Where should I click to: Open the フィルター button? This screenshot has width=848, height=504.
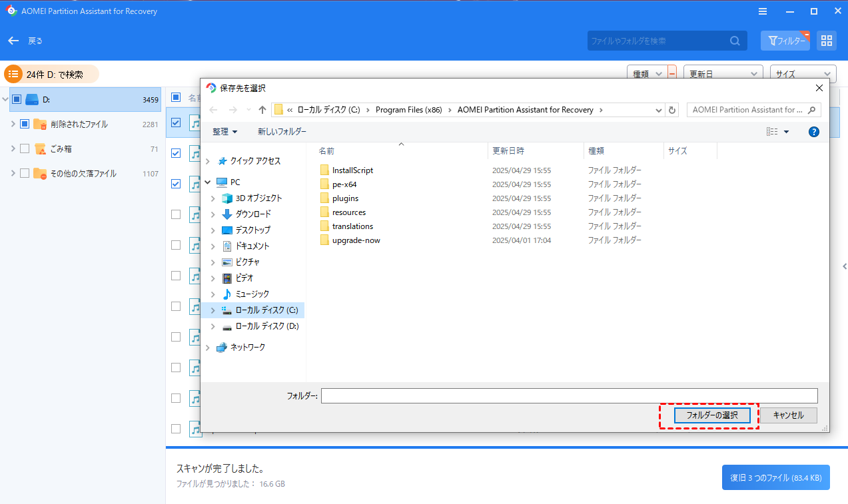786,41
